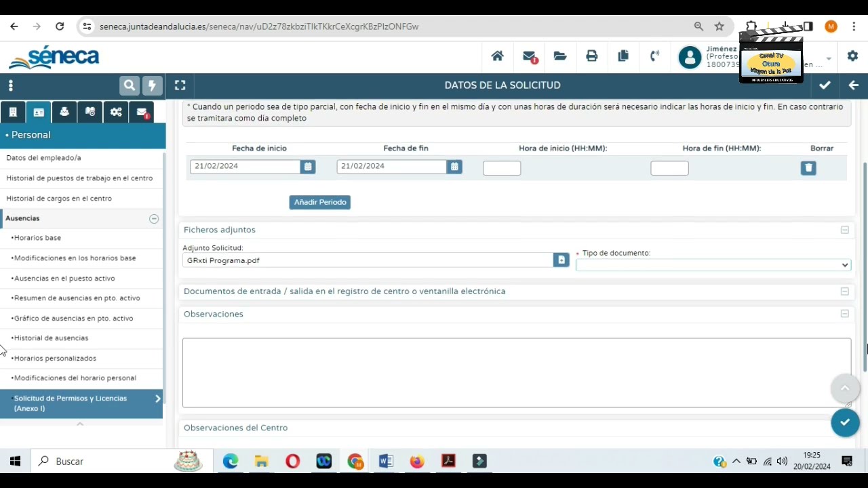
Task: Accept with header checkmark icon
Action: point(825,85)
